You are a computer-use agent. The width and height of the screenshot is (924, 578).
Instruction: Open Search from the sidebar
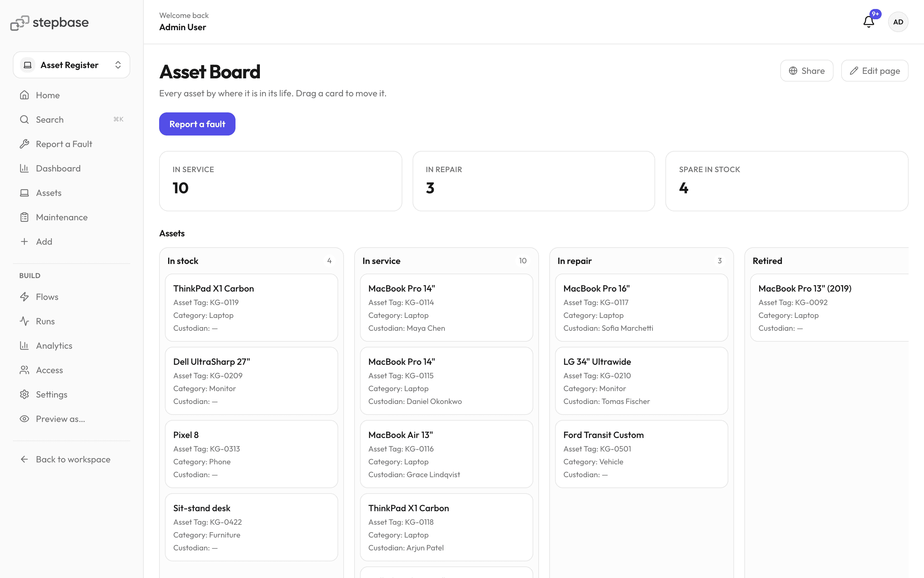pos(72,120)
